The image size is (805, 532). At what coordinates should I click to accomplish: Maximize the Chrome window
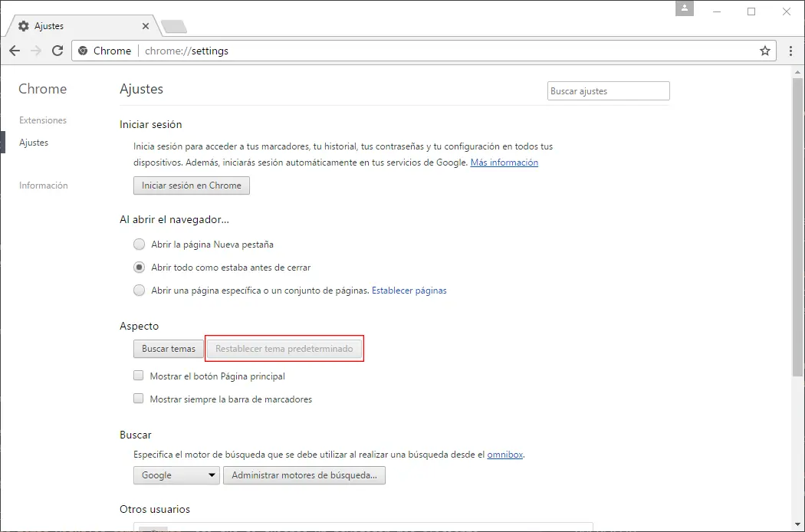point(751,11)
